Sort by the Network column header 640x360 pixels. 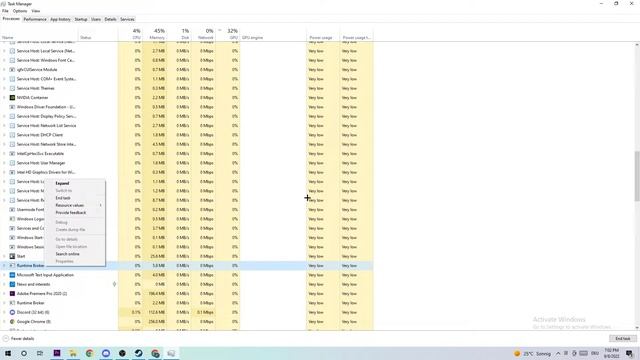point(203,34)
